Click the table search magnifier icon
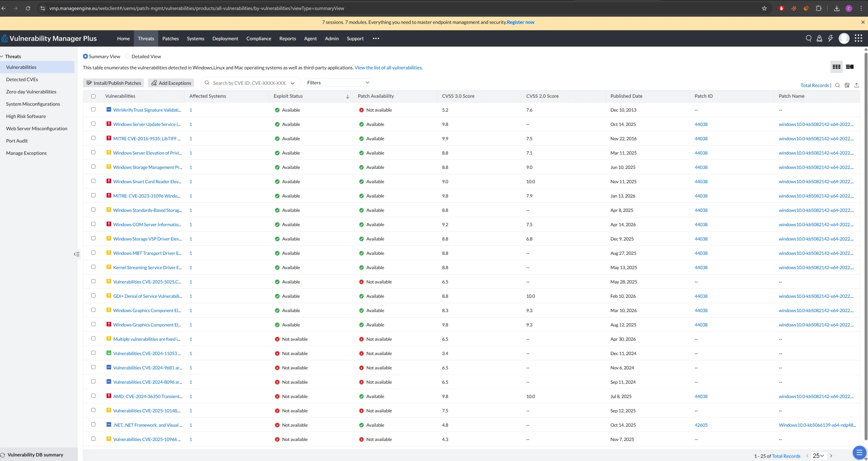Image resolution: width=868 pixels, height=461 pixels. pyautogui.click(x=837, y=85)
